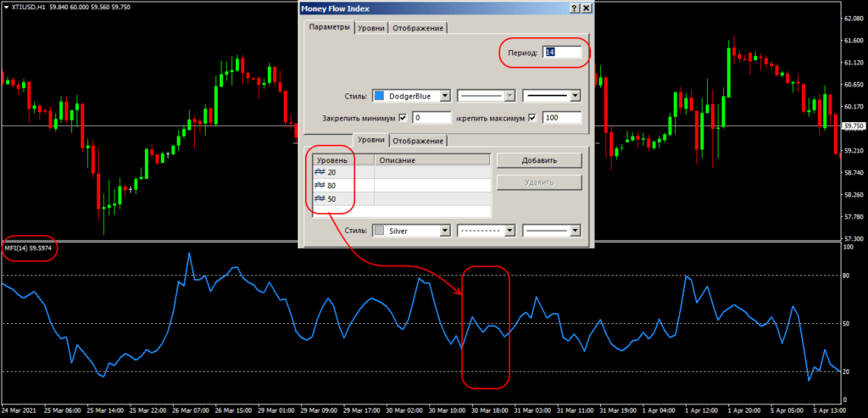Click the Период input field
The width and height of the screenshot is (868, 418).
click(x=561, y=53)
